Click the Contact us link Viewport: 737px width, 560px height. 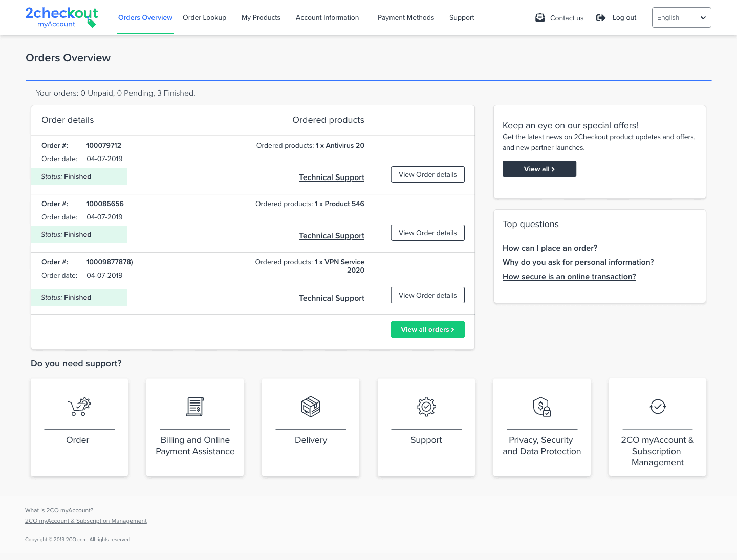[x=567, y=18]
